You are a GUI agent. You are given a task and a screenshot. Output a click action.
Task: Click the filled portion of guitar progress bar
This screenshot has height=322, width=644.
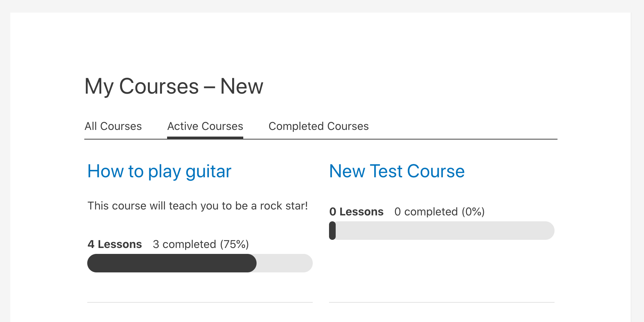click(170, 263)
